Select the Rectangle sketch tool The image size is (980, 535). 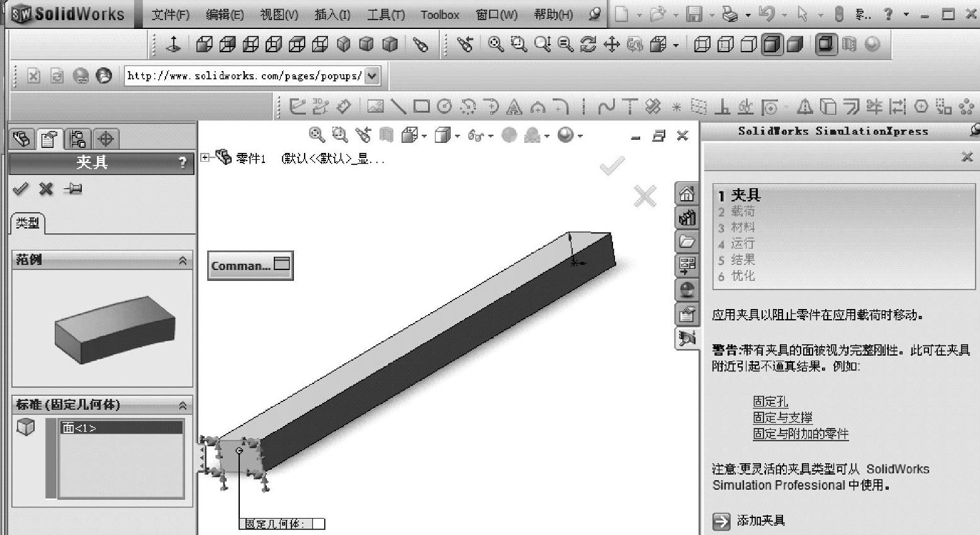[421, 107]
